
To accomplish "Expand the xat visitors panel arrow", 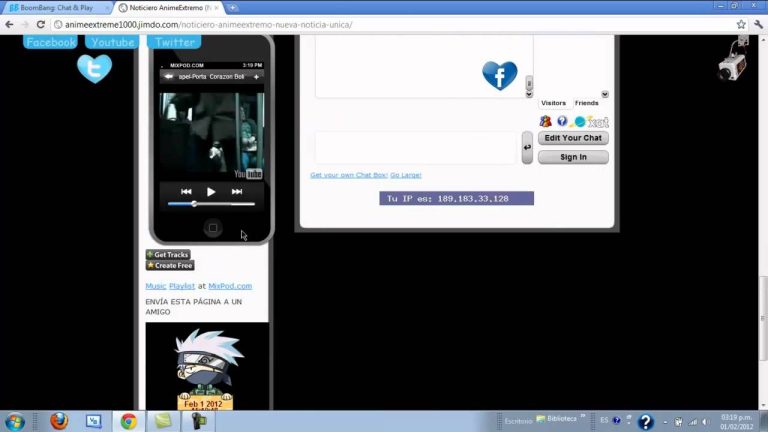I will pyautogui.click(x=605, y=94).
